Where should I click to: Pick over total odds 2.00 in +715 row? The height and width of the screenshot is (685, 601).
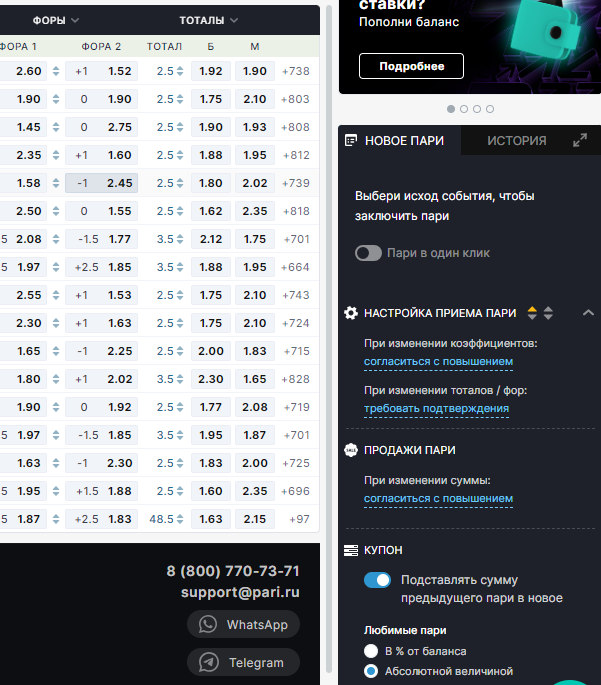coord(211,351)
